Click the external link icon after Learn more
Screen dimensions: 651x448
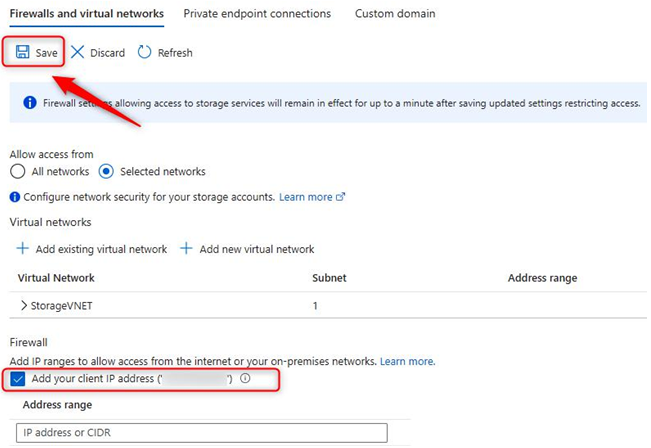point(340,196)
